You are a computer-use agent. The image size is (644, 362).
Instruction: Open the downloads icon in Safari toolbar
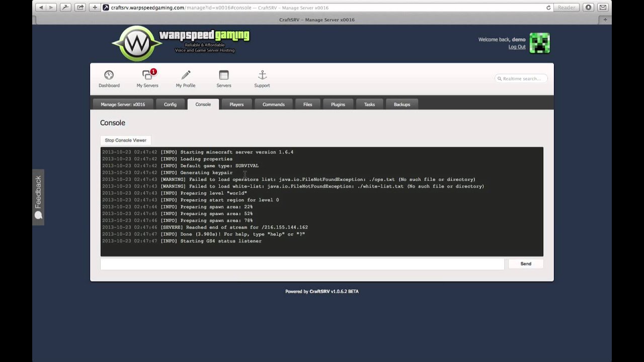588,8
